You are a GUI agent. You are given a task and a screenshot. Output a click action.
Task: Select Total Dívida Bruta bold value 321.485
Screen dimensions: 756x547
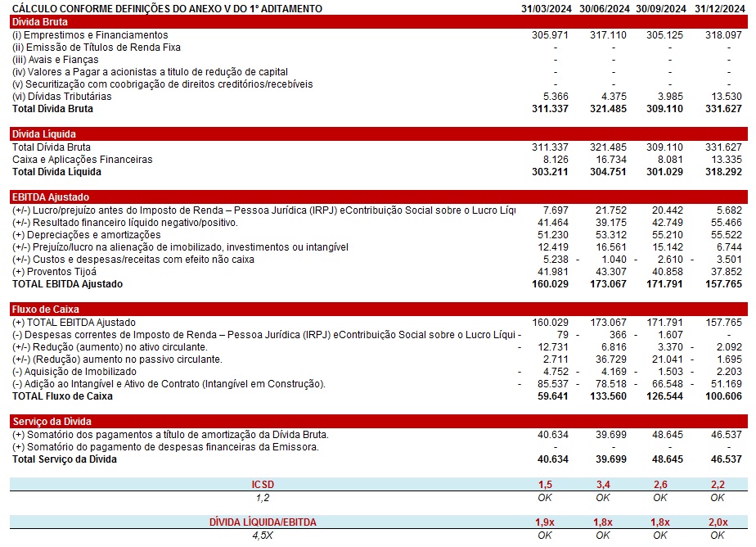(x=609, y=109)
